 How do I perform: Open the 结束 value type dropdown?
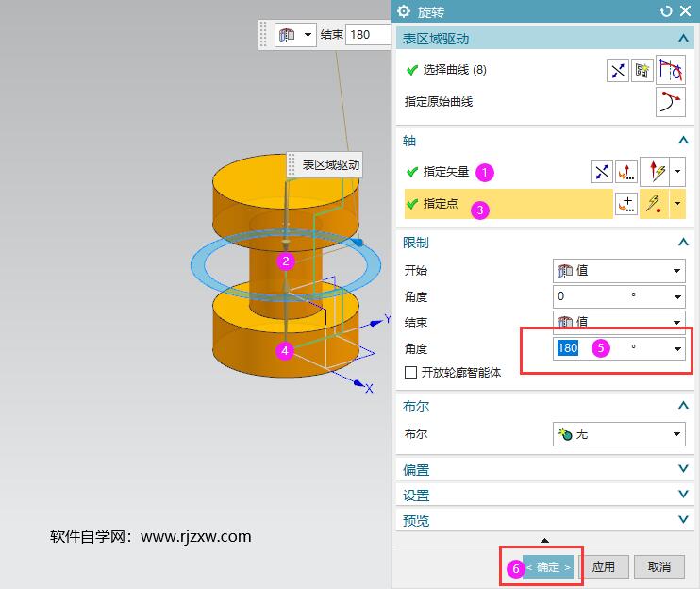619,322
